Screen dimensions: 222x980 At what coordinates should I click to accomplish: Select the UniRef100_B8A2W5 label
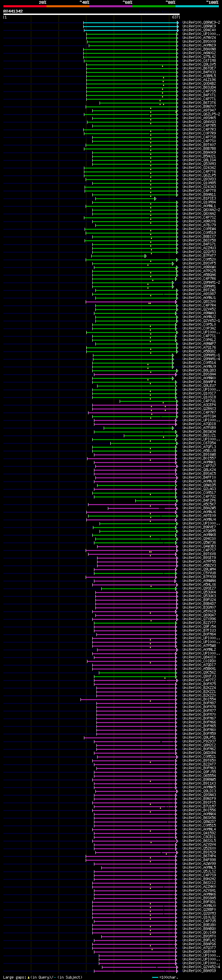pos(199,508)
